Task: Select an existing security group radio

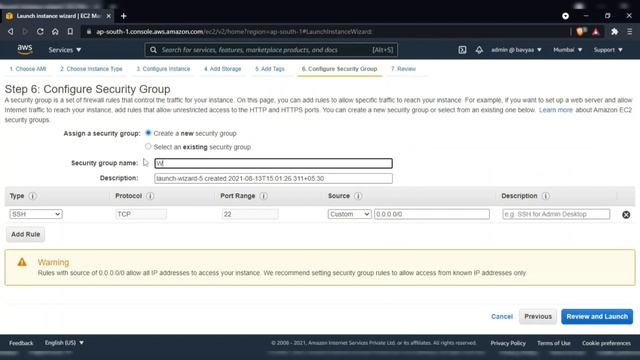Action: coord(148,146)
